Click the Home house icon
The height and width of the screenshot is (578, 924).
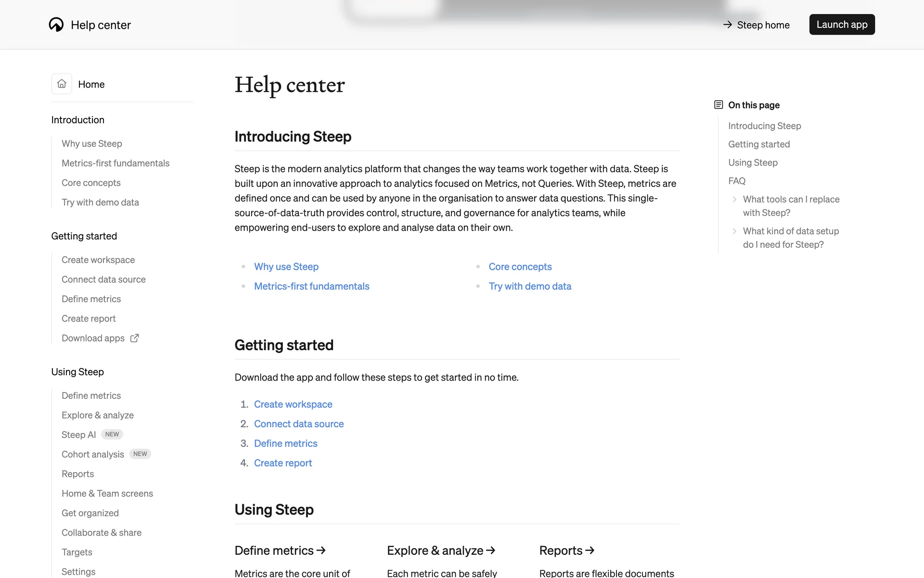point(62,84)
